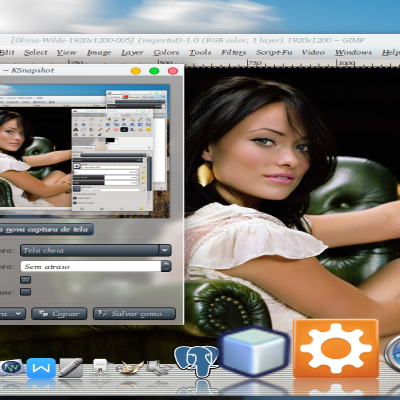Click the 750 mark on GIMP's horizontal ruler
Viewport: 400px width, 400px height.
(x=255, y=63)
